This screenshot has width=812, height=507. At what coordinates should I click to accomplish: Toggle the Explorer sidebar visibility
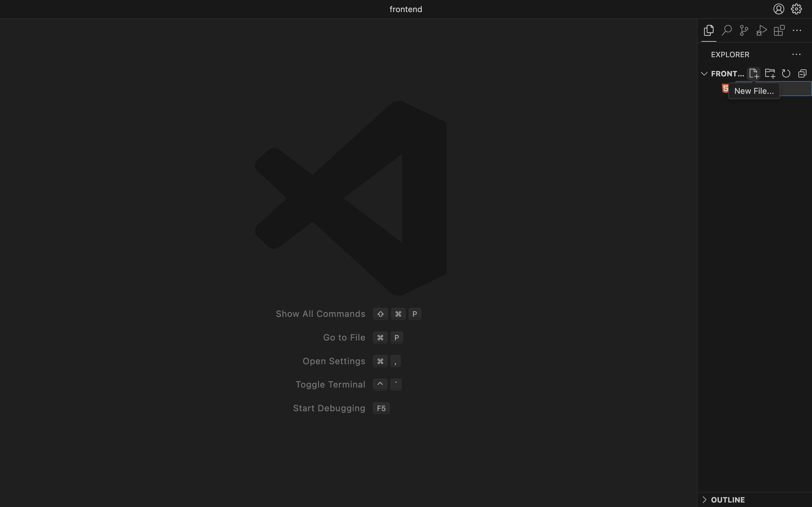point(709,30)
